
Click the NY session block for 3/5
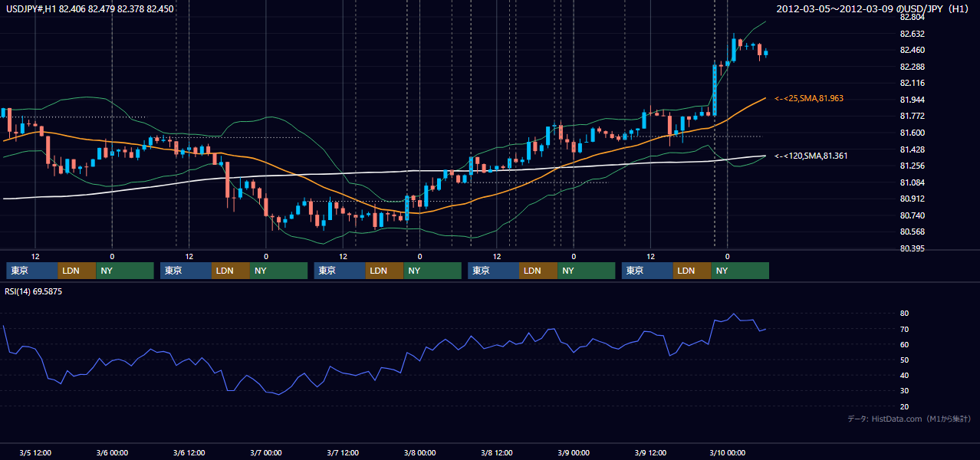125,271
